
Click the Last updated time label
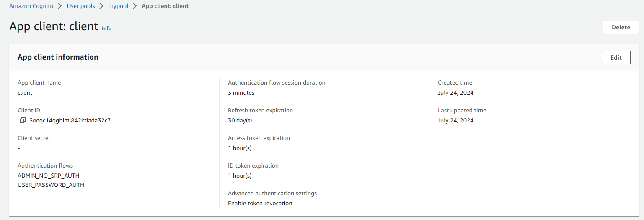pyautogui.click(x=462, y=110)
